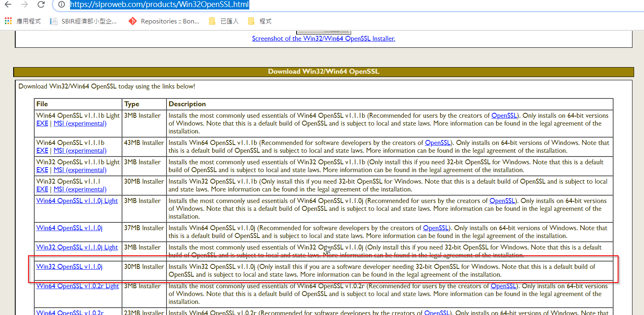Download MSI (experimental) for Win64 OpenSSL v1.1.1b Light

tap(80, 124)
